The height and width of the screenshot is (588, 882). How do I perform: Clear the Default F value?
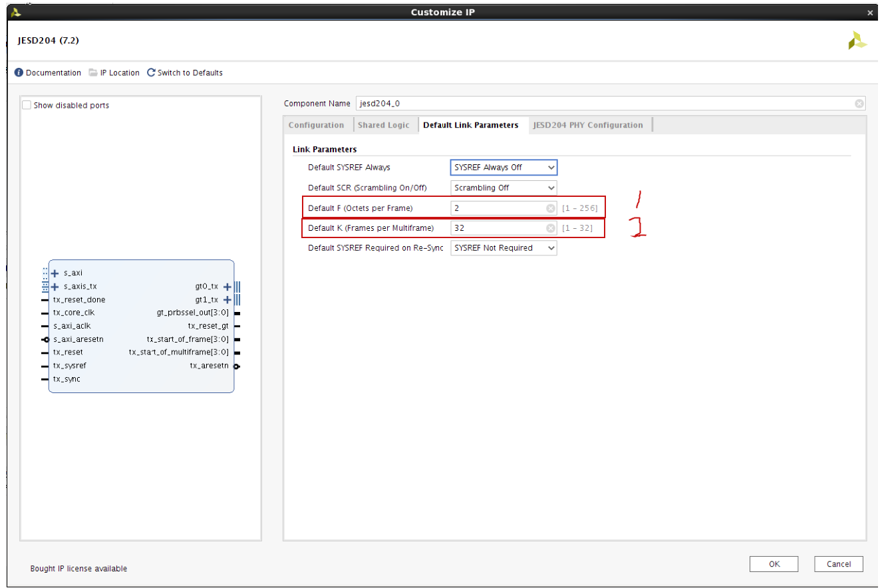pyautogui.click(x=551, y=208)
